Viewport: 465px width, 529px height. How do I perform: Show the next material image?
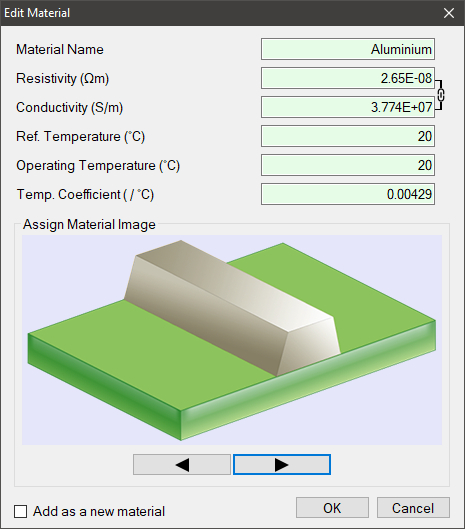[x=282, y=465]
